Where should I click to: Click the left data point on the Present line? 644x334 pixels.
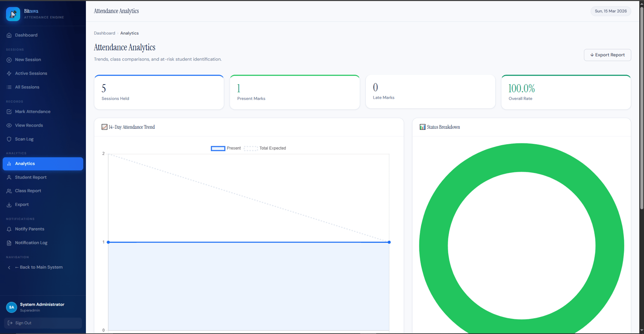(108, 242)
